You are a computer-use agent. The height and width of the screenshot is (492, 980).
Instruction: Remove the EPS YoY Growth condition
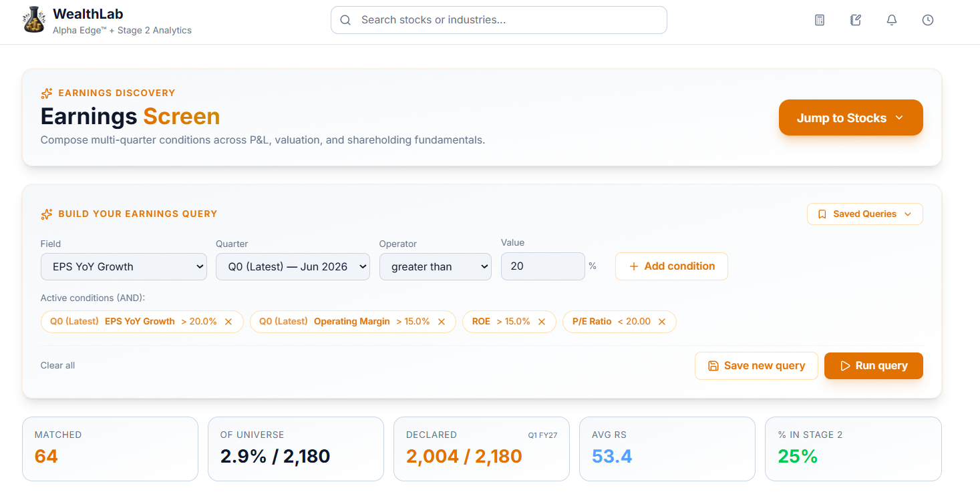pyautogui.click(x=228, y=322)
